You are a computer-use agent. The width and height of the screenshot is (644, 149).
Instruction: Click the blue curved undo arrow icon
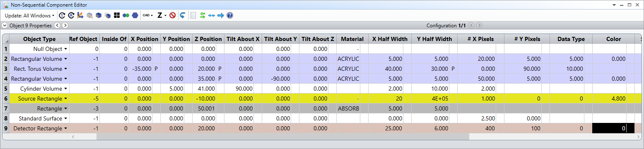pos(182,15)
